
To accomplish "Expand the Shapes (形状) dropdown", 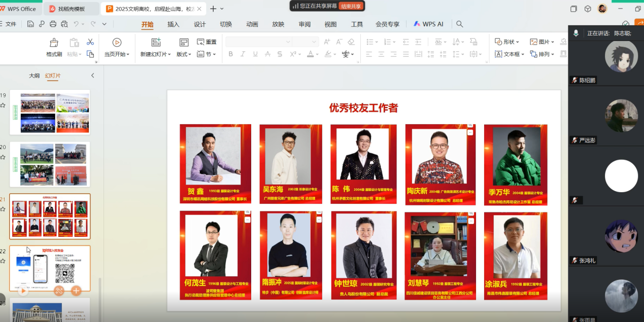I will [x=507, y=42].
